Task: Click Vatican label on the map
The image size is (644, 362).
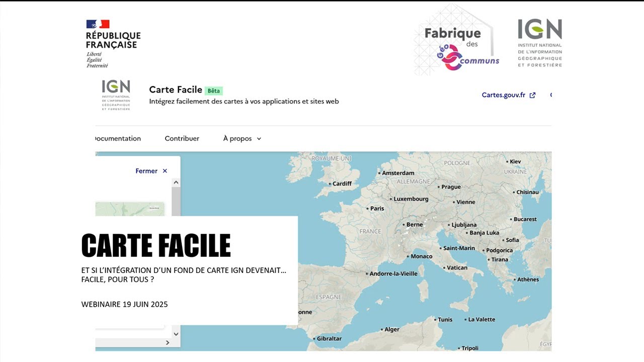Action: 456,267
